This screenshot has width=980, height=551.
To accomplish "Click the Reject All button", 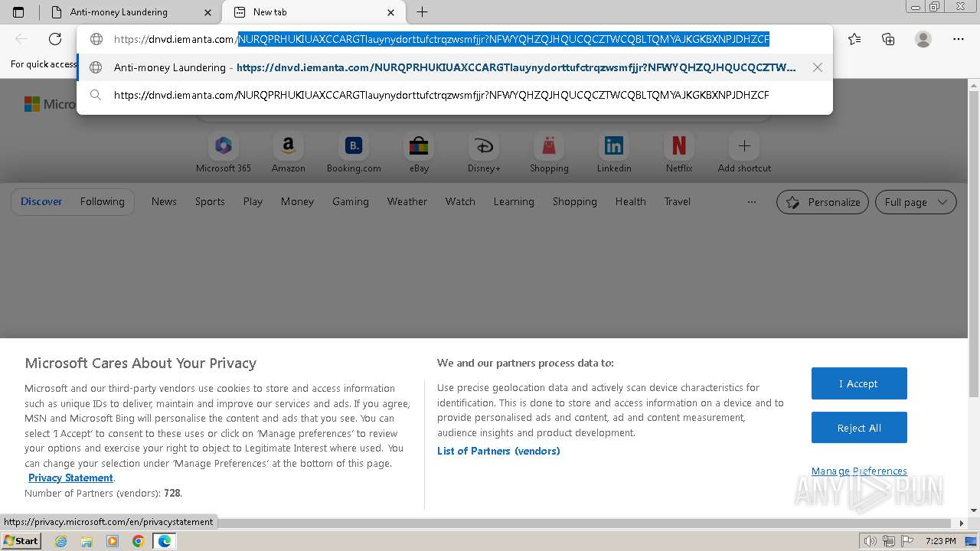I will click(x=859, y=428).
